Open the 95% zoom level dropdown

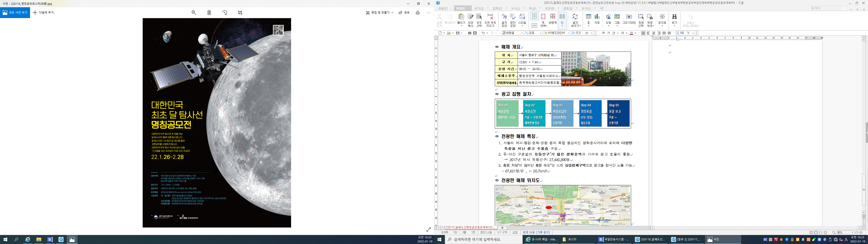click(x=852, y=232)
